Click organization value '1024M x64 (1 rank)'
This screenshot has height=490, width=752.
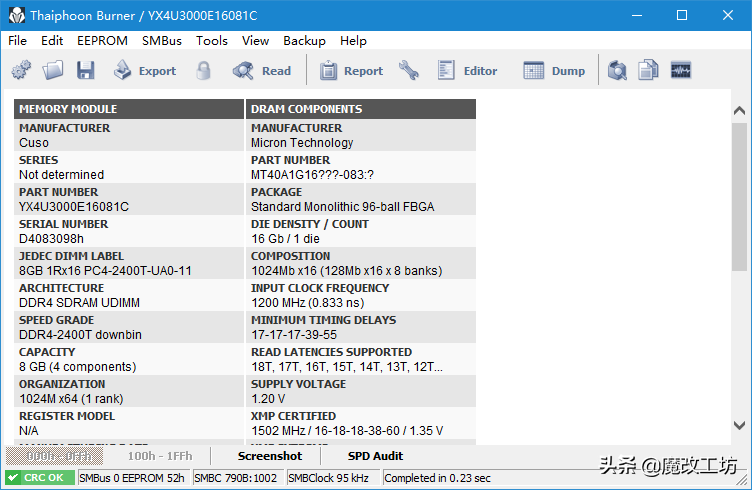[71, 399]
